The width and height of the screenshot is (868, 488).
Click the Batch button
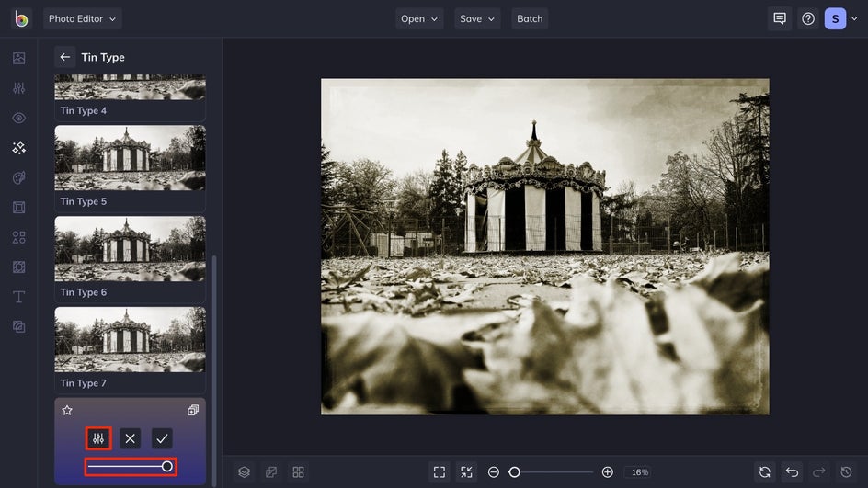click(x=530, y=18)
